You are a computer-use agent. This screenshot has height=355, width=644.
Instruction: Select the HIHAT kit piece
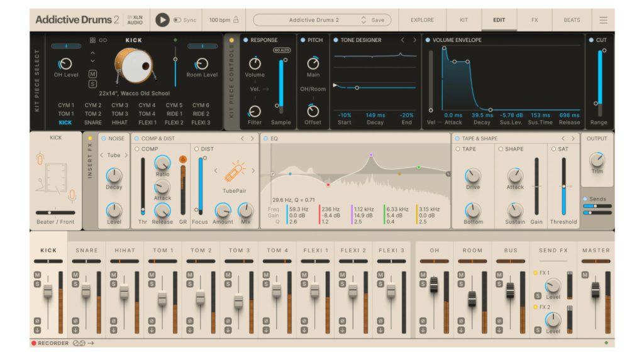coord(119,123)
